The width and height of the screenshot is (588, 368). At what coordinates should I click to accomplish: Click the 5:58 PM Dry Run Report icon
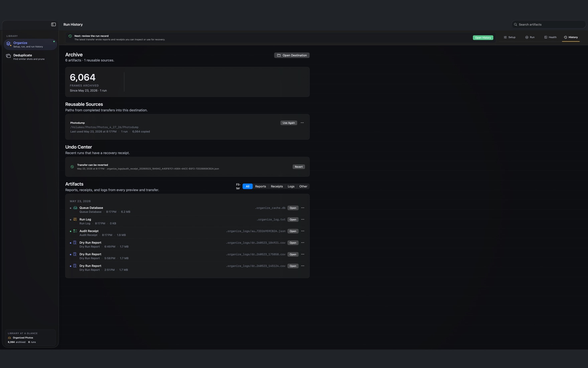click(x=75, y=254)
